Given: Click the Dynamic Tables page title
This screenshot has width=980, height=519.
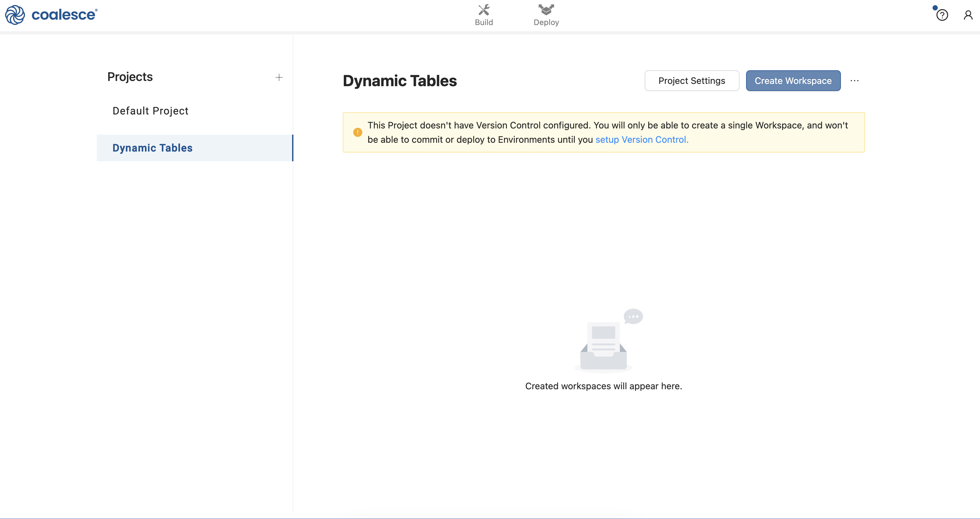Looking at the screenshot, I should [399, 81].
